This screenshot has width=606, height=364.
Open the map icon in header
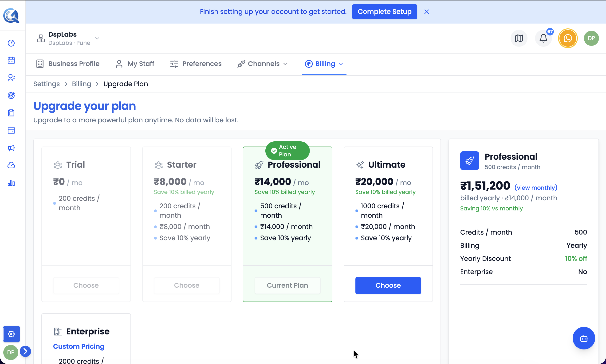(519, 38)
